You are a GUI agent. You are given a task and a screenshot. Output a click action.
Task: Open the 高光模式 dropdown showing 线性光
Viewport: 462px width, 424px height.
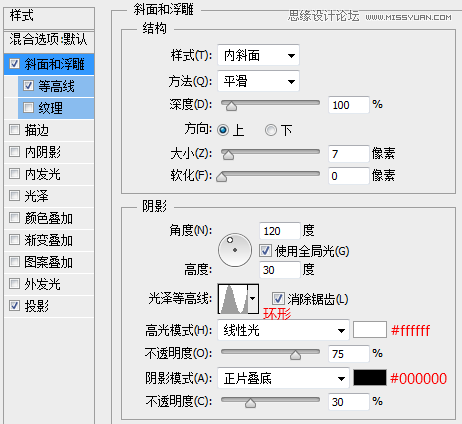(x=283, y=330)
